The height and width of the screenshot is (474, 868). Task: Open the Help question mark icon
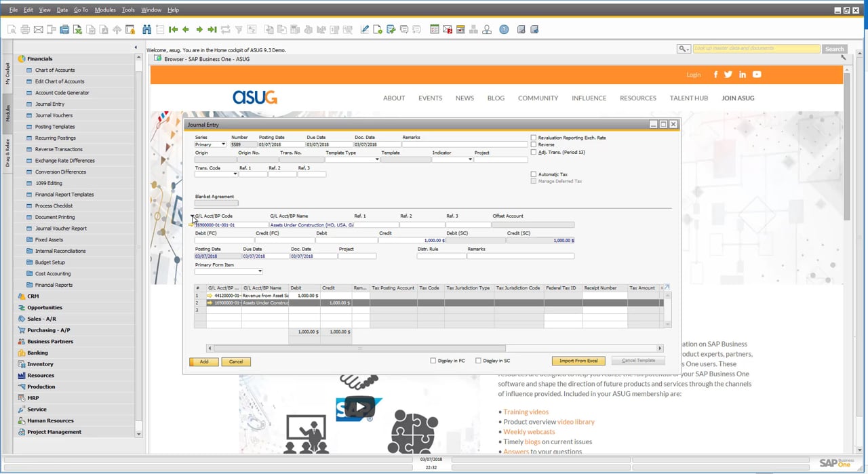(504, 29)
